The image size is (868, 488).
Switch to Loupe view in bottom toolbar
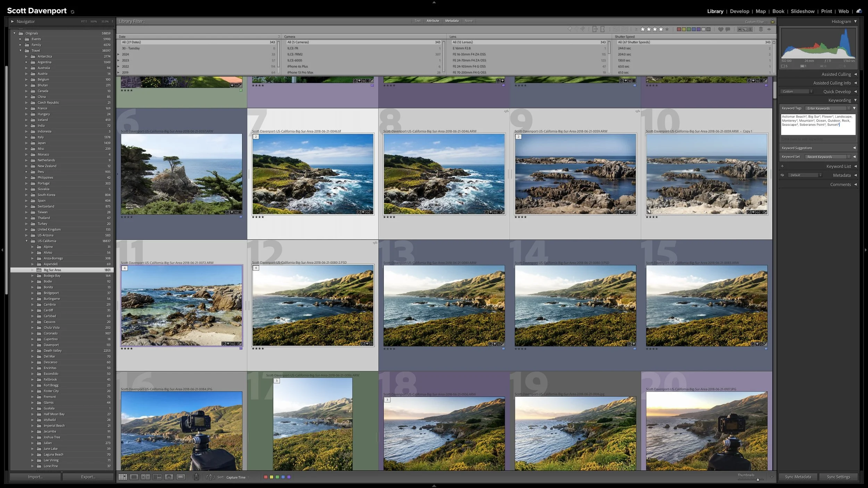pyautogui.click(x=134, y=477)
